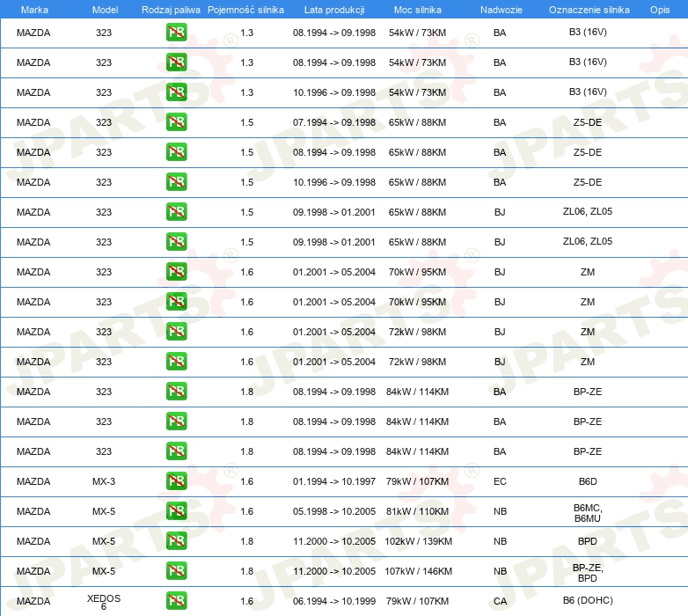
Task: Click the 81kW / 110KM power cell
Action: coord(417,511)
